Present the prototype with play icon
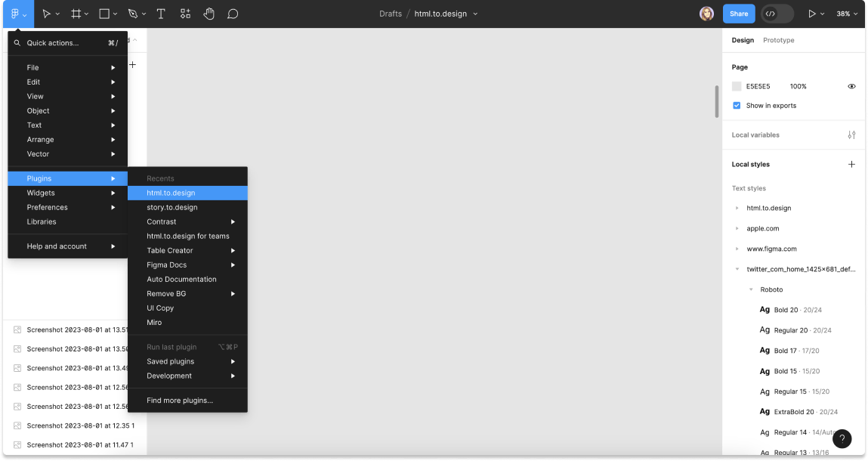868x461 pixels. coord(811,14)
